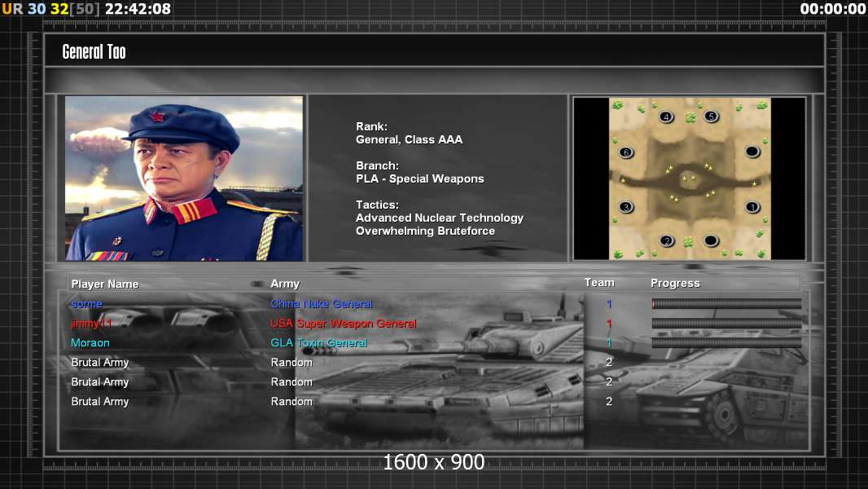
Task: Click the desert map preview image
Action: [690, 178]
